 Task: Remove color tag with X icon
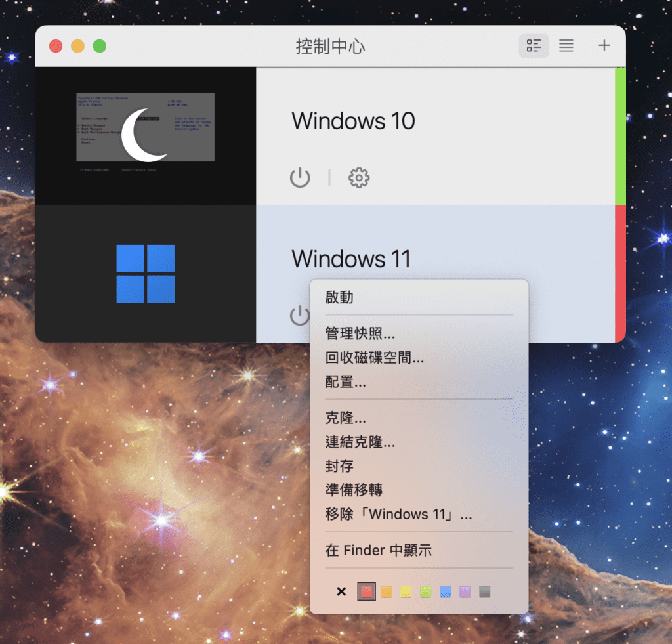click(341, 591)
